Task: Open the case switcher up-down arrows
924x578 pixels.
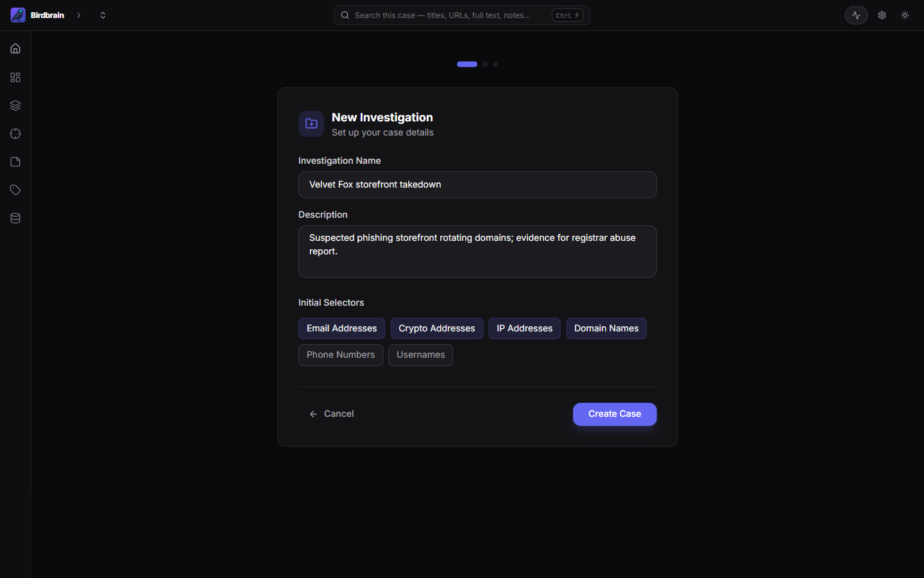Action: click(x=103, y=15)
